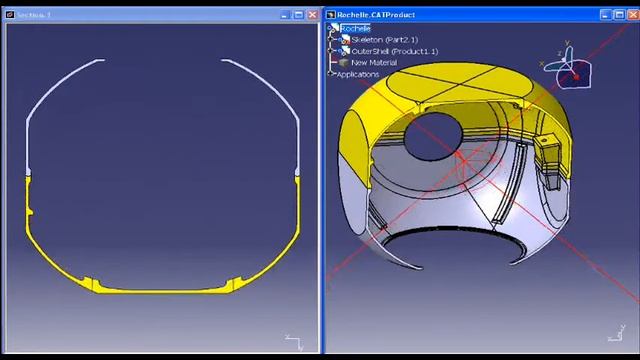This screenshot has height=360, width=640.
Task: Select Skeleton (Part2.1) in the tree
Action: (x=384, y=40)
